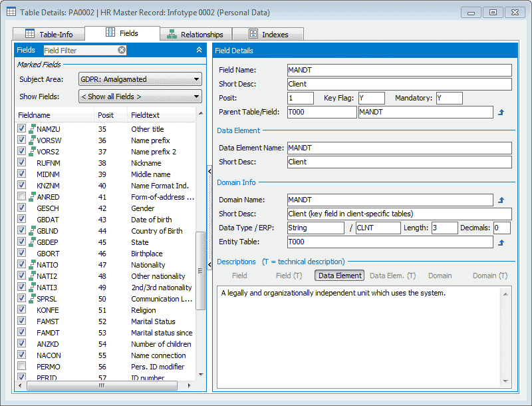Viewport: 532px width, 406px height.
Task: Click in the Field Filter input box
Action: point(80,50)
